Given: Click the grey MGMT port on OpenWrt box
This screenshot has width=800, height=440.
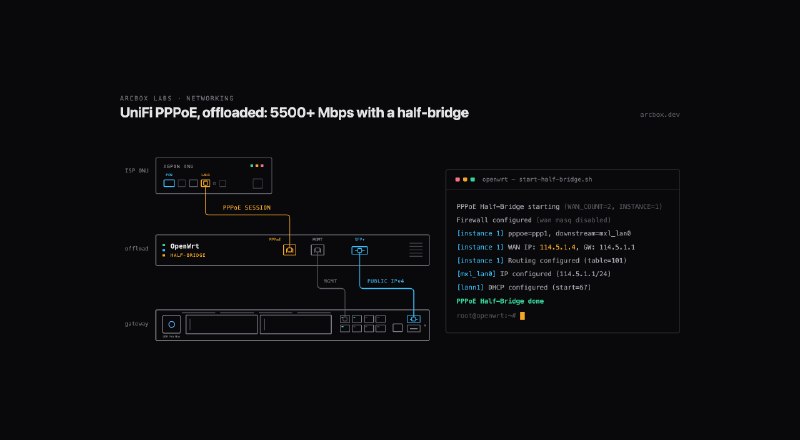Looking at the screenshot, I should point(318,250).
